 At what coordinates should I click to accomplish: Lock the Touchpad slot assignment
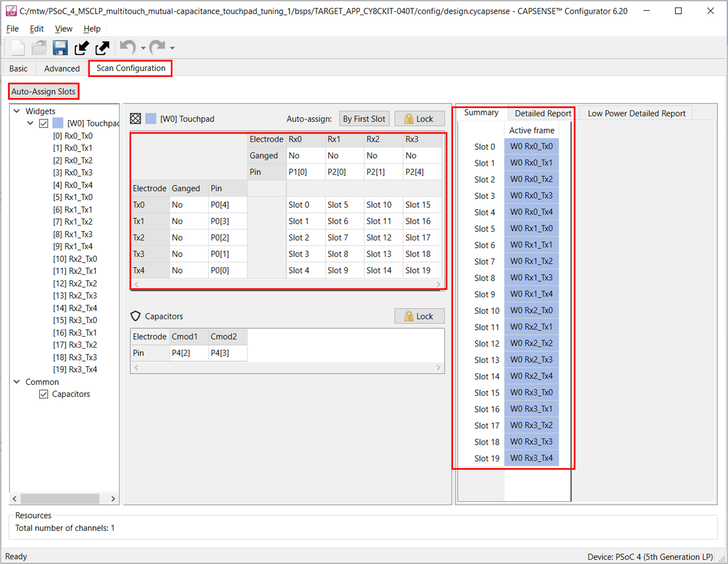(419, 119)
